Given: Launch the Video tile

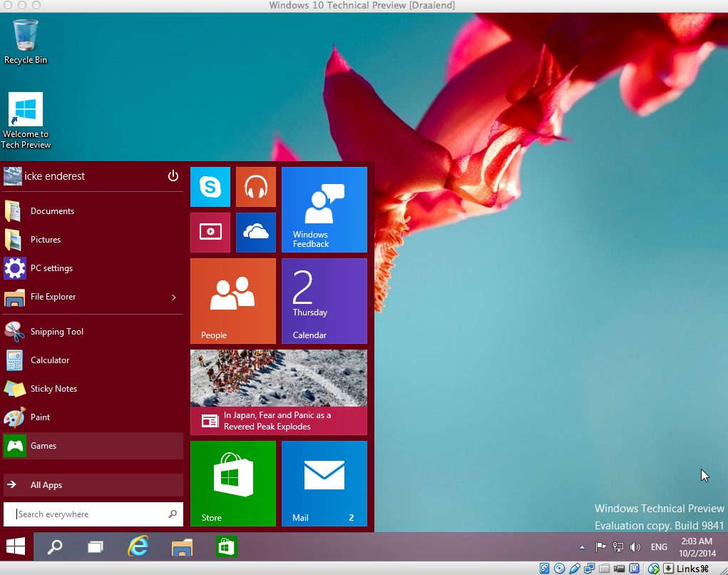Looking at the screenshot, I should (x=210, y=232).
